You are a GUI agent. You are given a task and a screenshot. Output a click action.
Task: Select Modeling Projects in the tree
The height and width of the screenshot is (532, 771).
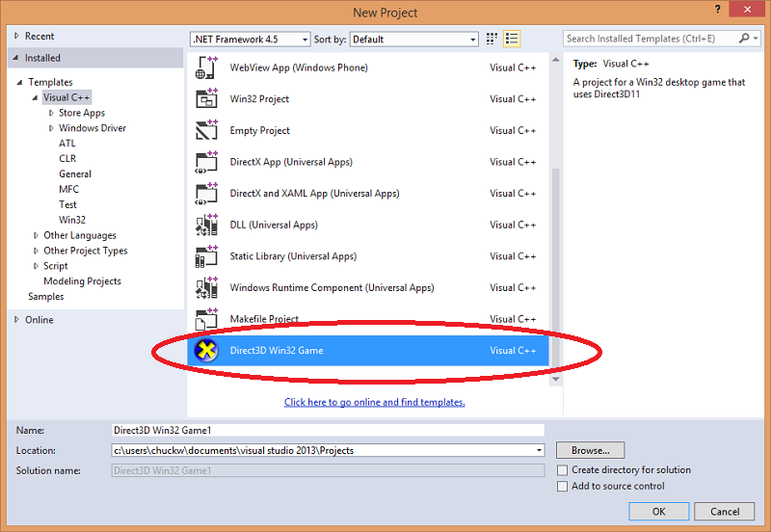[82, 281]
